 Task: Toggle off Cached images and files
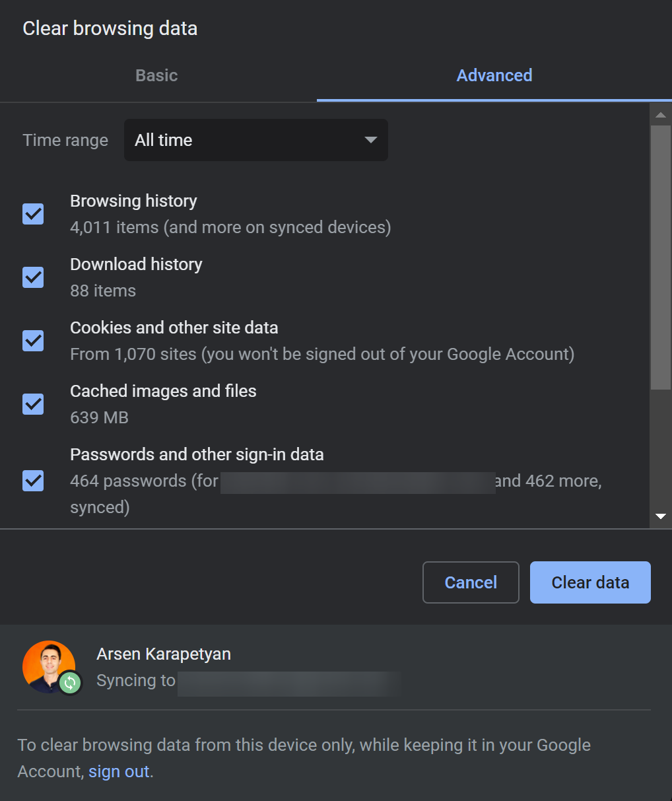(32, 404)
